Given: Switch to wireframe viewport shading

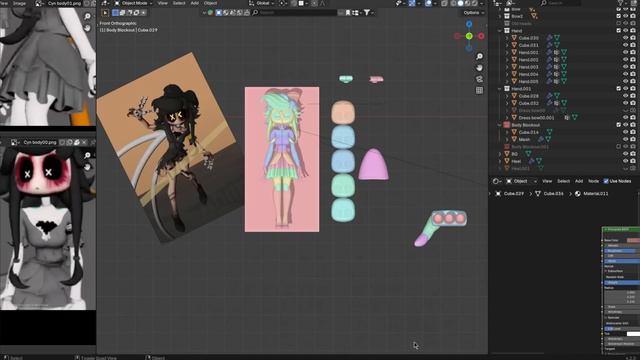Looking at the screenshot, I should (453, 3).
